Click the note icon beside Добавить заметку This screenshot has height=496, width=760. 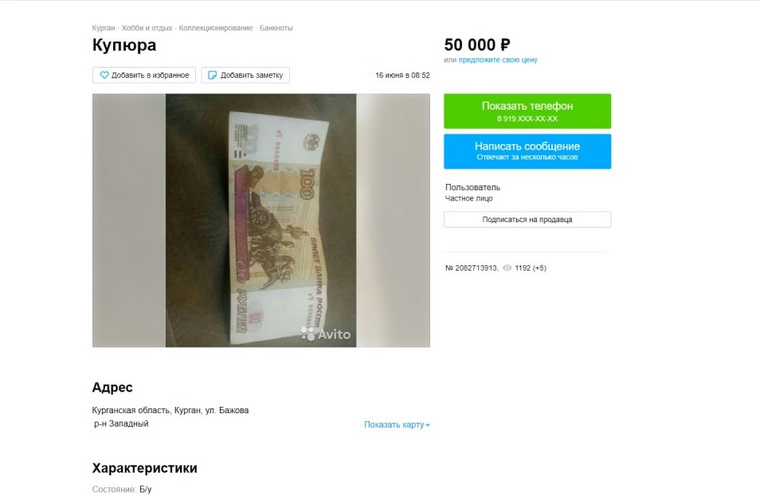coord(212,75)
